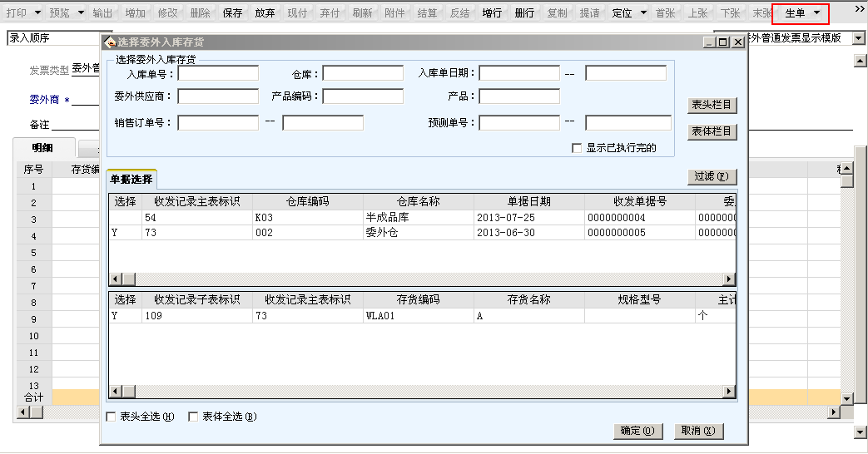Click the 委外仓 cell
The image size is (868, 454).
click(418, 233)
